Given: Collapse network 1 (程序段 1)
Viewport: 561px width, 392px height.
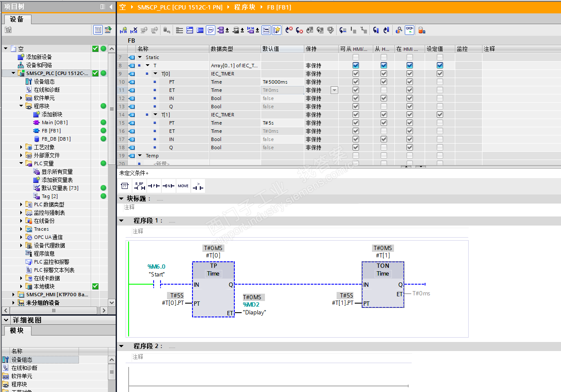Looking at the screenshot, I should pos(122,221).
